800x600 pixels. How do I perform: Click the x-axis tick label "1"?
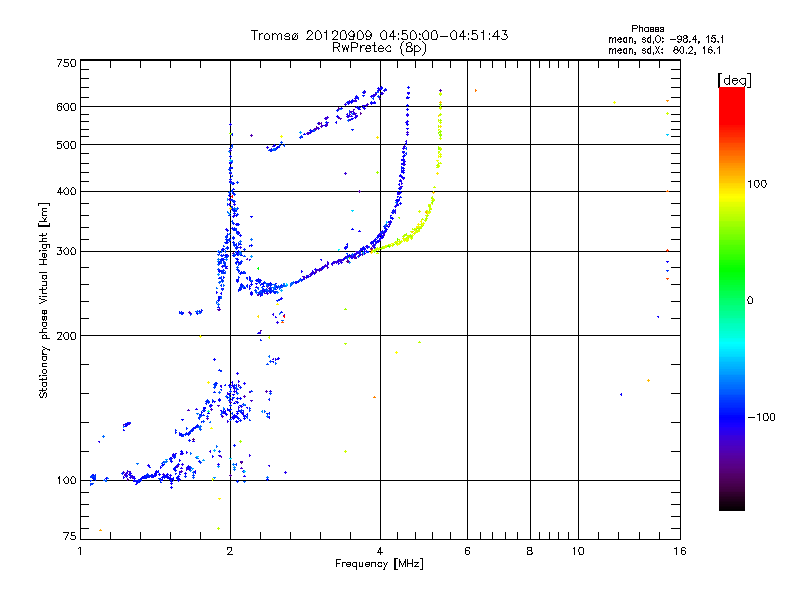tap(80, 551)
